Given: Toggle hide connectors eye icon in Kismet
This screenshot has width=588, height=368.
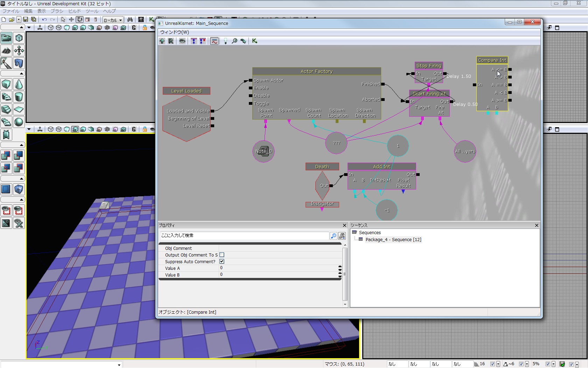Looking at the screenshot, I should (x=182, y=41).
